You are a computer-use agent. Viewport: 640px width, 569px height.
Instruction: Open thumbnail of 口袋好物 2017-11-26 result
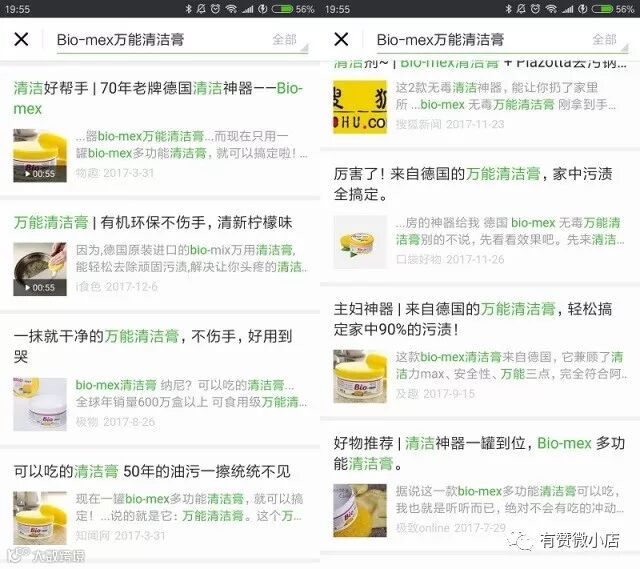[x=360, y=242]
